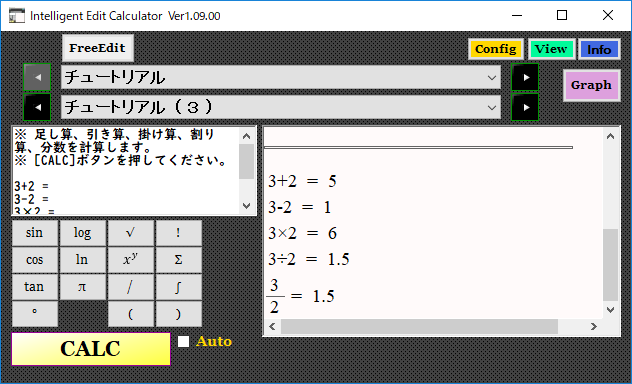Click the tan function key
Image resolution: width=632 pixels, height=384 pixels.
pos(35,286)
